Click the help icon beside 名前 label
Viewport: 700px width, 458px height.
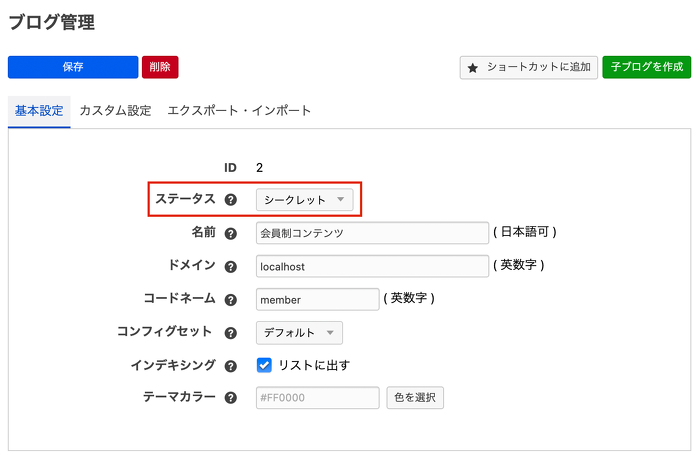[231, 234]
